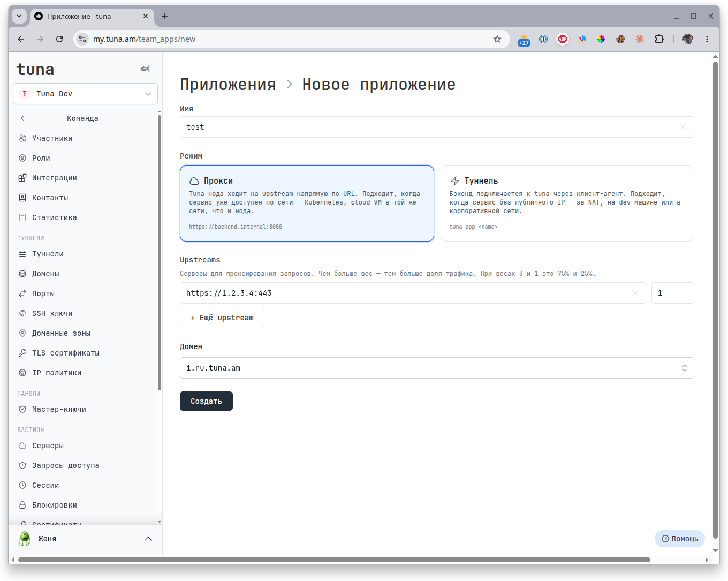The width and height of the screenshot is (728, 581).
Task: Open the 1Password extension icon
Action: (x=543, y=39)
